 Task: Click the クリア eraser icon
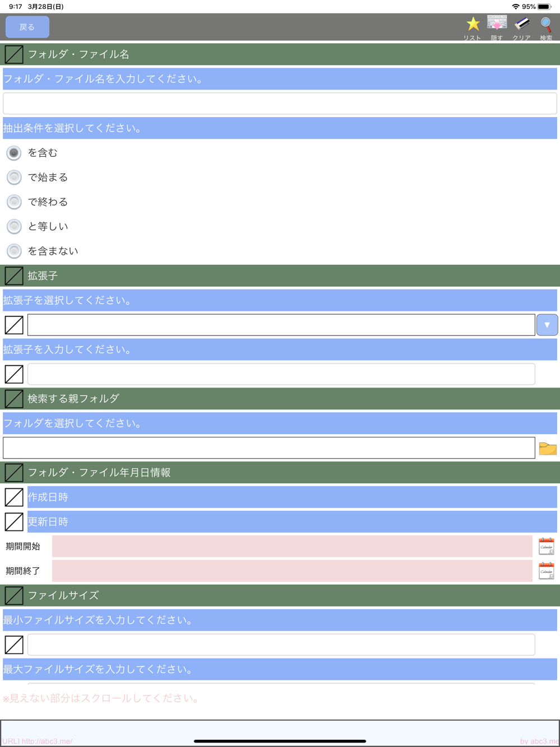pyautogui.click(x=521, y=25)
